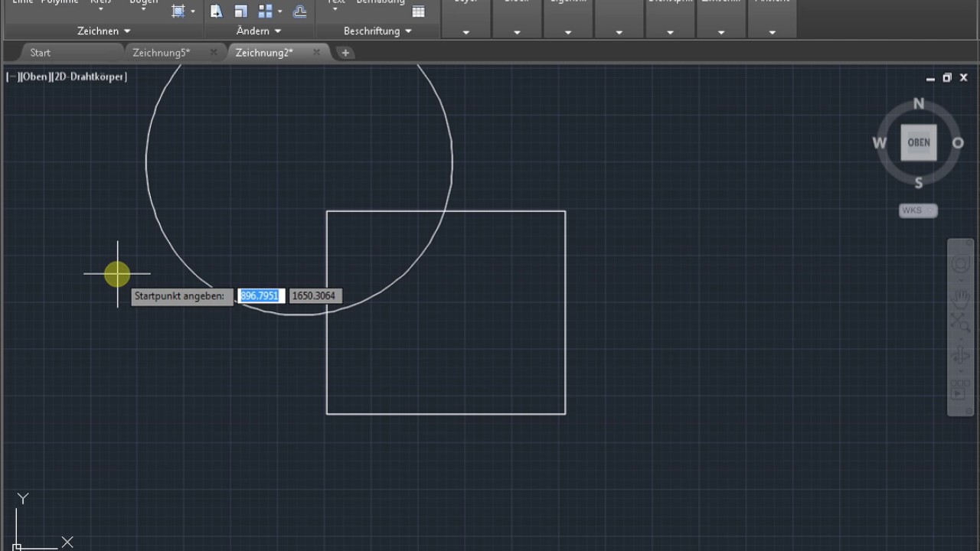This screenshot has width=980, height=551.
Task: Rotate view to N on ViewCube compass
Action: pyautogui.click(x=919, y=104)
